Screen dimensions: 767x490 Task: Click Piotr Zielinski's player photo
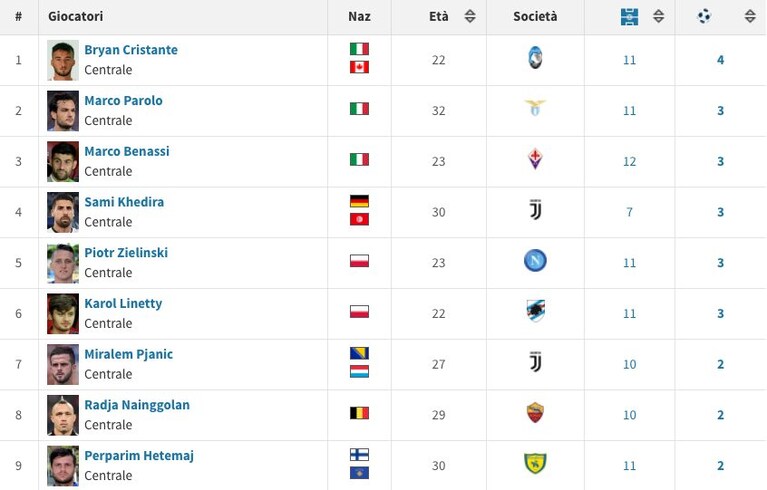pyautogui.click(x=63, y=263)
